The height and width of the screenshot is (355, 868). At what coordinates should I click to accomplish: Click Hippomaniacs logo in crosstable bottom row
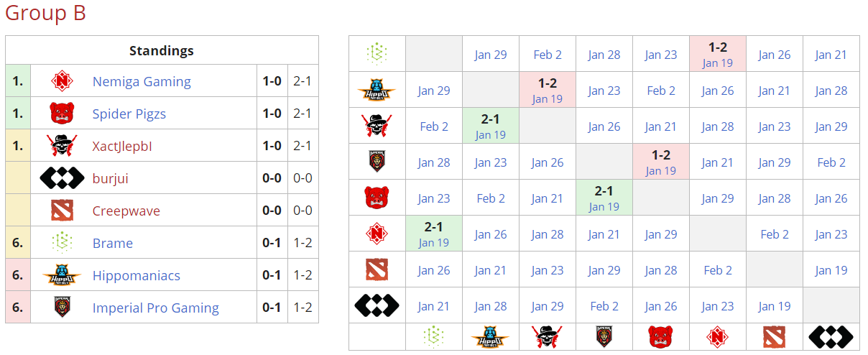pyautogui.click(x=490, y=336)
